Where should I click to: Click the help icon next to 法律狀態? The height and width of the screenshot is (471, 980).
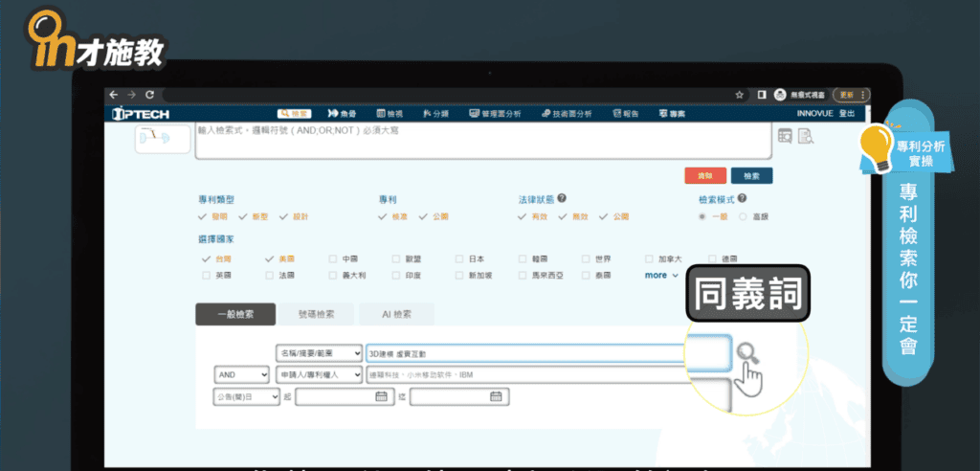tap(562, 199)
